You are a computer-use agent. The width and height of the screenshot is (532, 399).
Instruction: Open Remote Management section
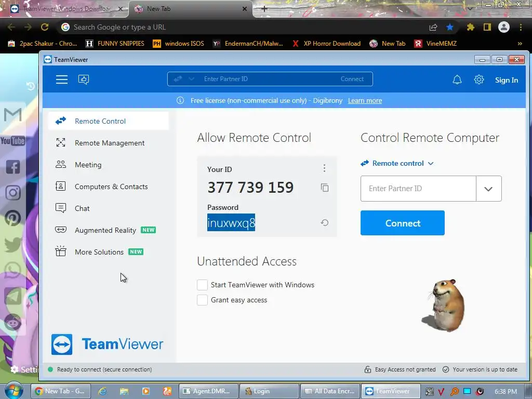108,143
